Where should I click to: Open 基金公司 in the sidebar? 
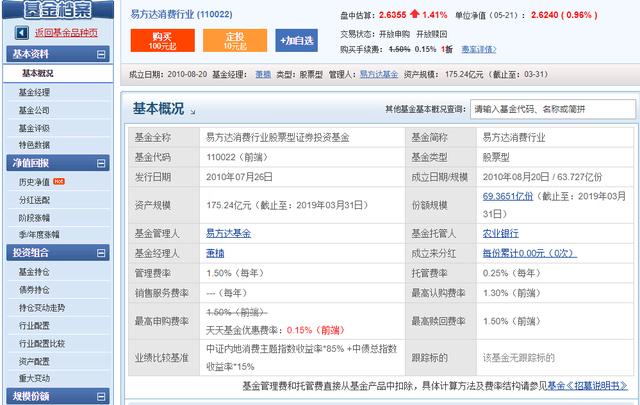[x=34, y=110]
